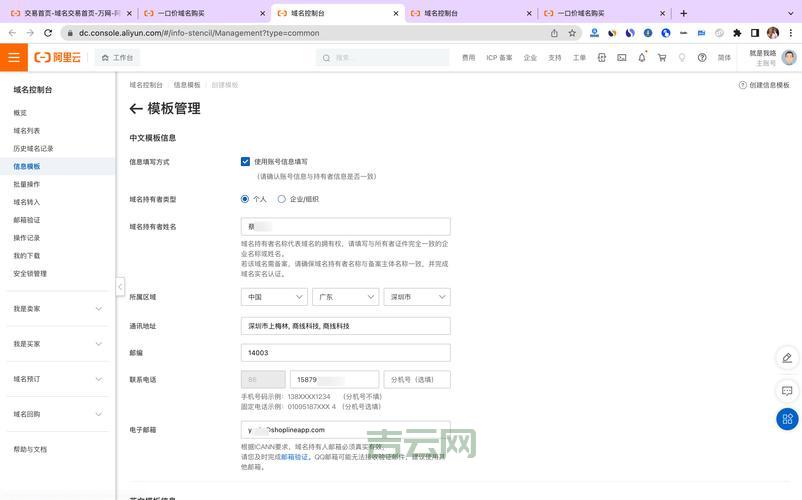Screen dimensions: 802x500
Task: Switch to the first 一口价域名购买 tab
Action: coord(204,13)
